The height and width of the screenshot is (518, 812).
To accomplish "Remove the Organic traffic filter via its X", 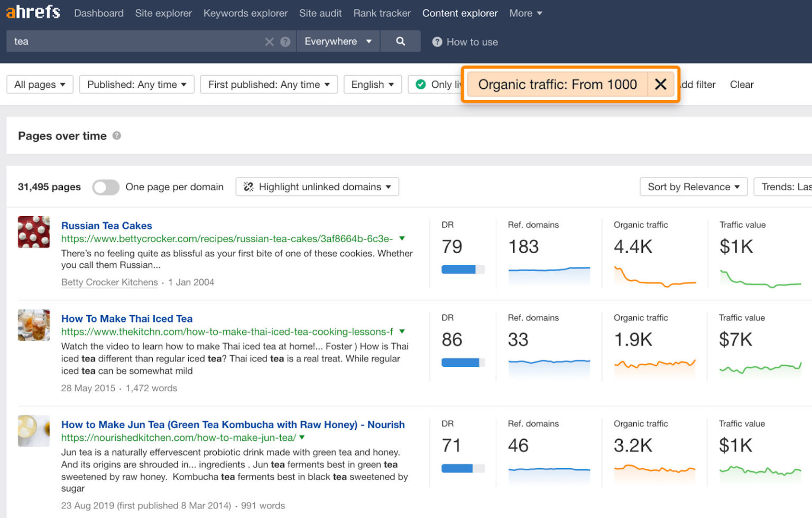I will [x=660, y=84].
